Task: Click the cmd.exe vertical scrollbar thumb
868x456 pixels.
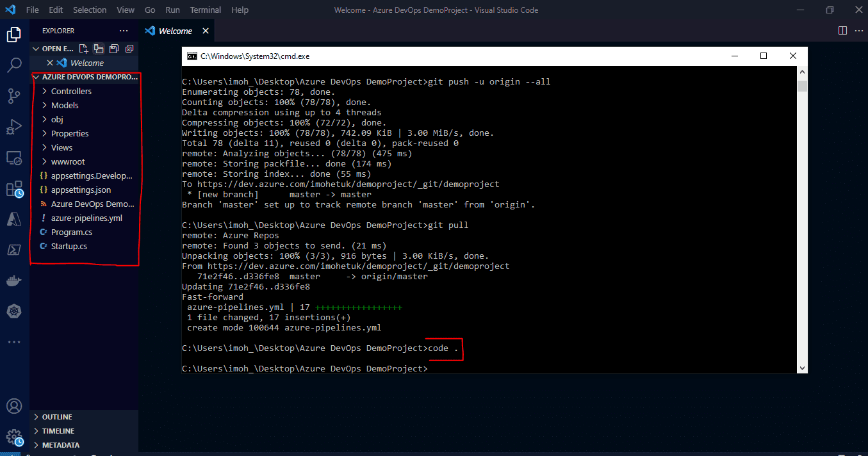Action: point(802,86)
